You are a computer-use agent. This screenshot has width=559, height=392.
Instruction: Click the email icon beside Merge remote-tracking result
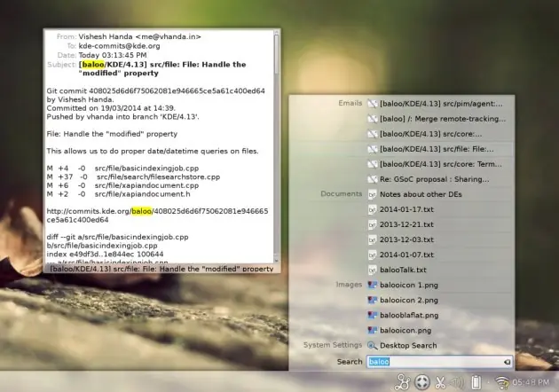[372, 119]
